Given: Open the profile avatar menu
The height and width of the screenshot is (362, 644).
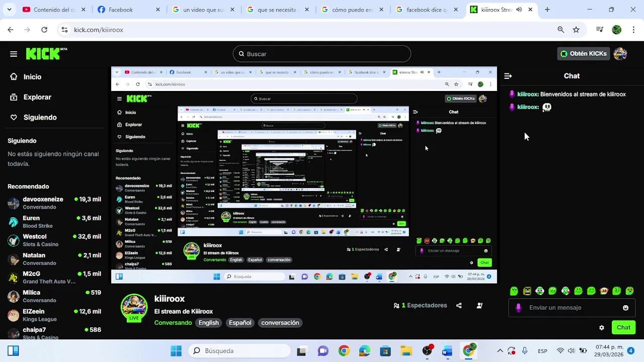Looking at the screenshot, I should (x=620, y=54).
